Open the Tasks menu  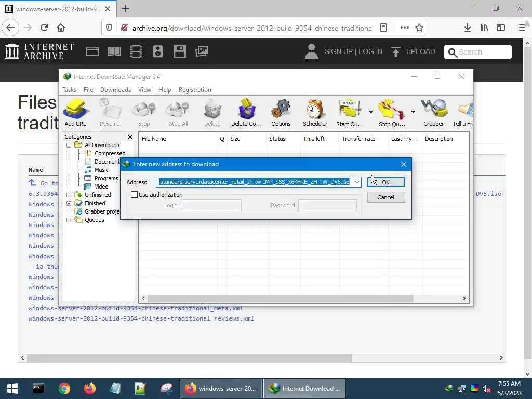click(69, 90)
